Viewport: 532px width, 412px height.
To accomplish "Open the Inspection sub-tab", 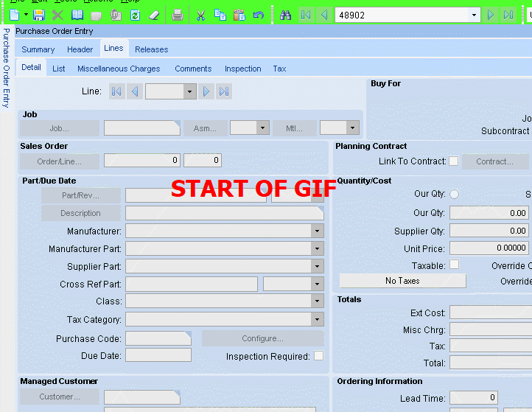I will [x=243, y=69].
